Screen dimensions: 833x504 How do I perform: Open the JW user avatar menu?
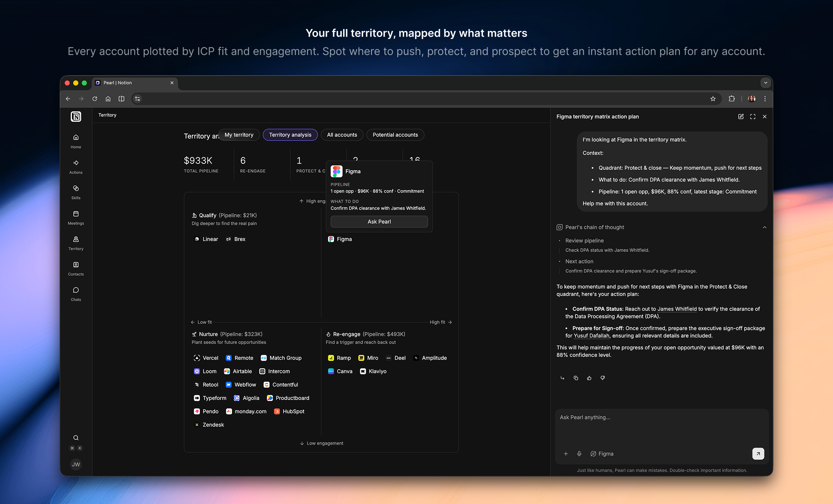[76, 464]
